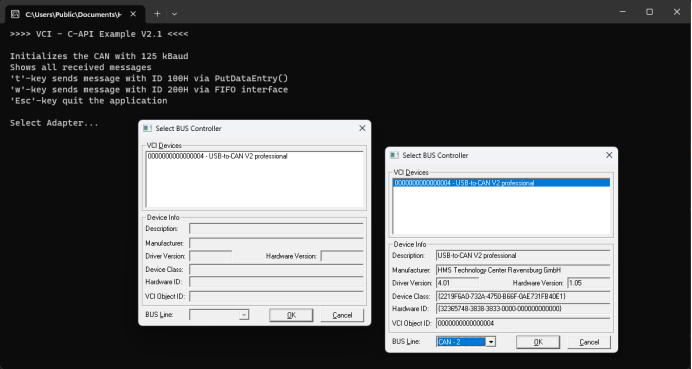Click the Device Class field in left dialog
The width and height of the screenshot is (692, 369).
pyautogui.click(x=276, y=269)
